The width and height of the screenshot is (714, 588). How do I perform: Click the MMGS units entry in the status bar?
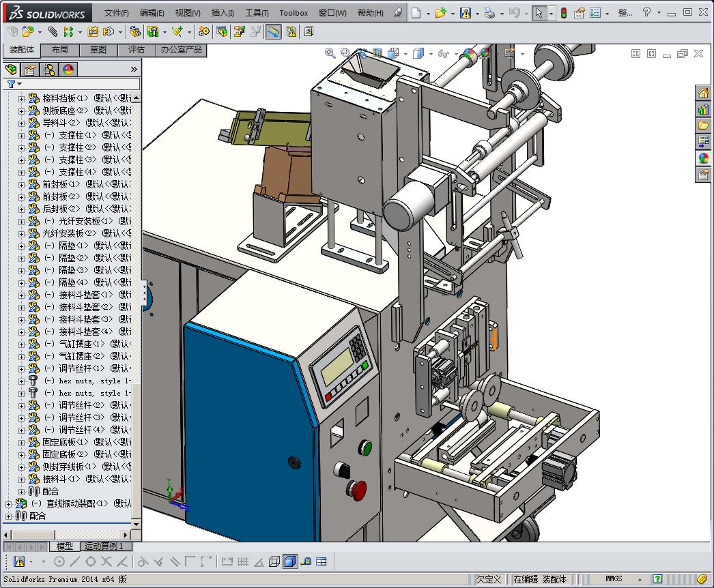coord(614,579)
